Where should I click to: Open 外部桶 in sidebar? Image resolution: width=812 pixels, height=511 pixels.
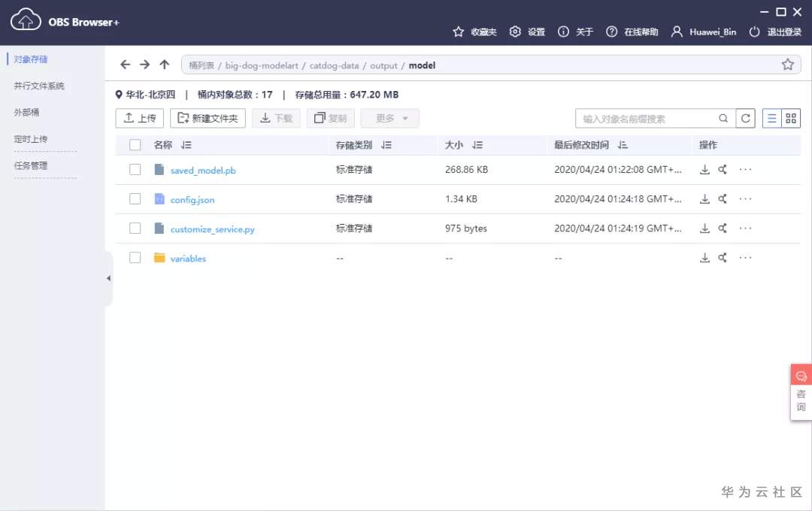click(26, 113)
